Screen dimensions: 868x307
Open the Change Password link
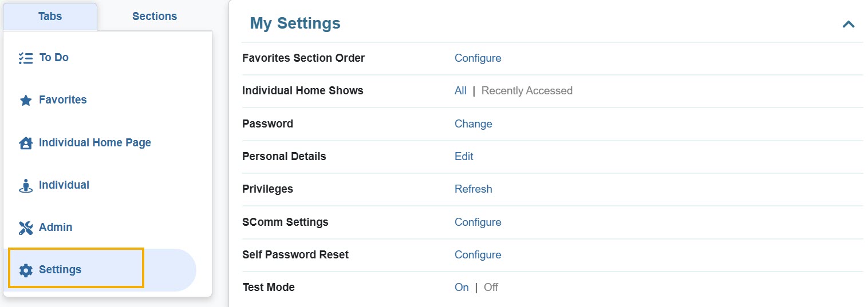pyautogui.click(x=473, y=124)
